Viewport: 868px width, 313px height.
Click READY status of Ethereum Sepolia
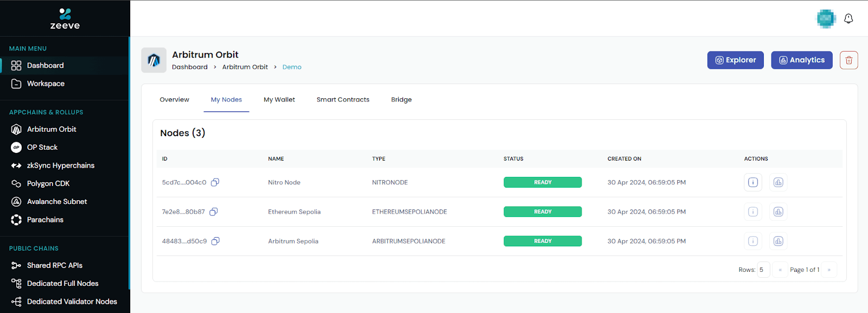pos(542,212)
